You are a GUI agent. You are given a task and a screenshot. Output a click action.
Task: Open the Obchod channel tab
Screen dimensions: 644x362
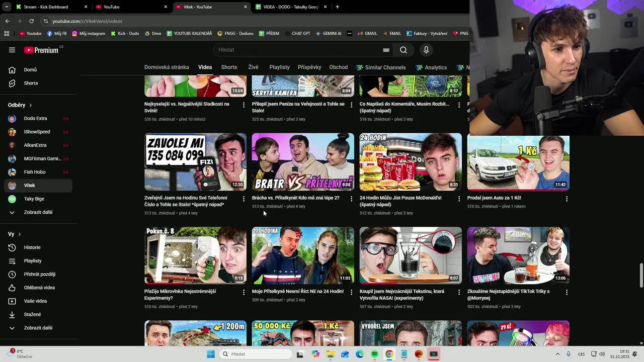[339, 67]
